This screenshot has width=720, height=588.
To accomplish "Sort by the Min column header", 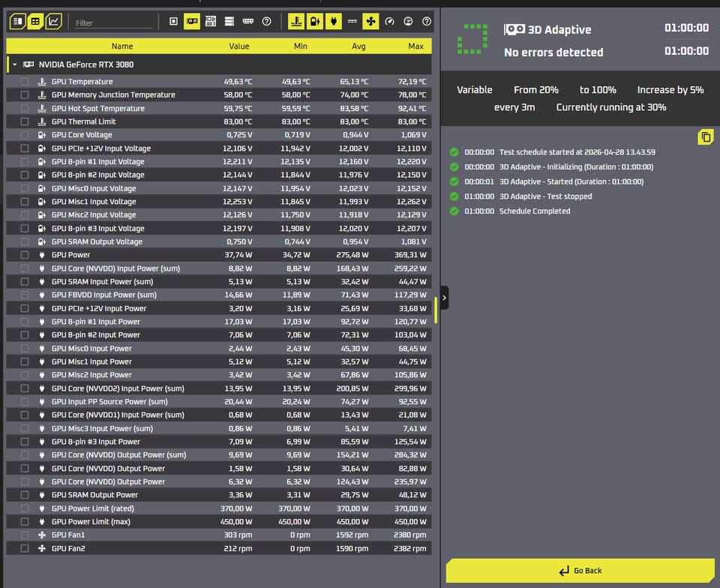I will coord(300,46).
